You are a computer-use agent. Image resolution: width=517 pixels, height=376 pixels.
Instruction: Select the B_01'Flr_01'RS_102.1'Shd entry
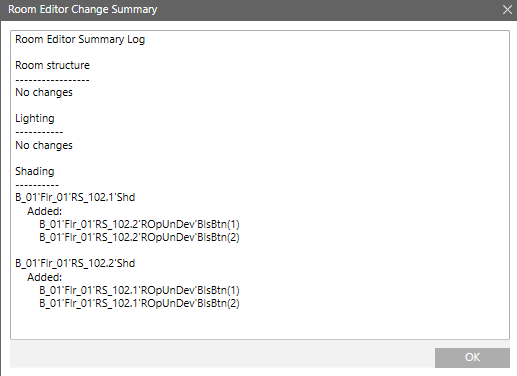pos(75,197)
